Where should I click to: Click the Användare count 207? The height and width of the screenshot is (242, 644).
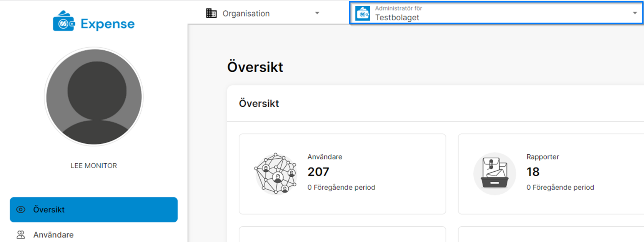click(318, 172)
